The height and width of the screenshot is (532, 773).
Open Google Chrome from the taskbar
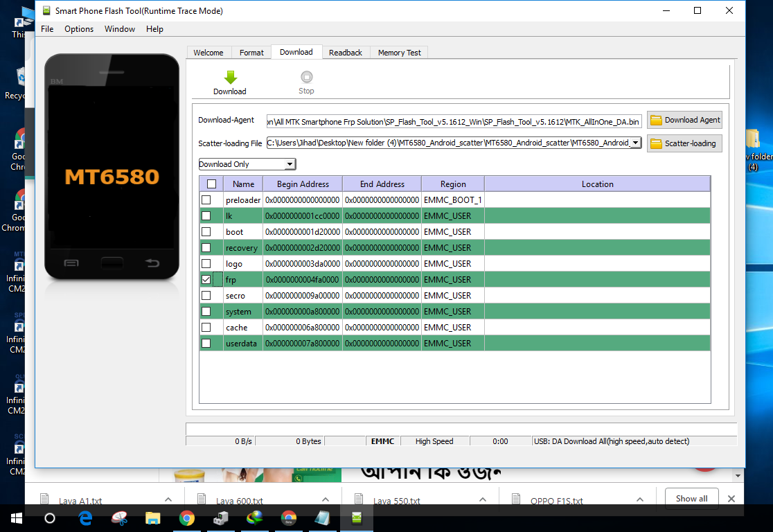[x=187, y=518]
